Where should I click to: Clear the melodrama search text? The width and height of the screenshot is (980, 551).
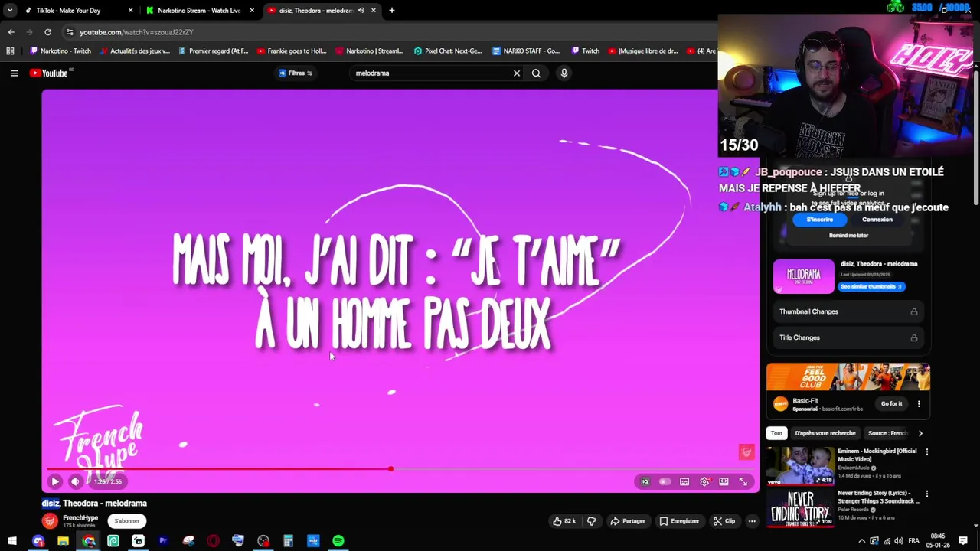pyautogui.click(x=516, y=73)
